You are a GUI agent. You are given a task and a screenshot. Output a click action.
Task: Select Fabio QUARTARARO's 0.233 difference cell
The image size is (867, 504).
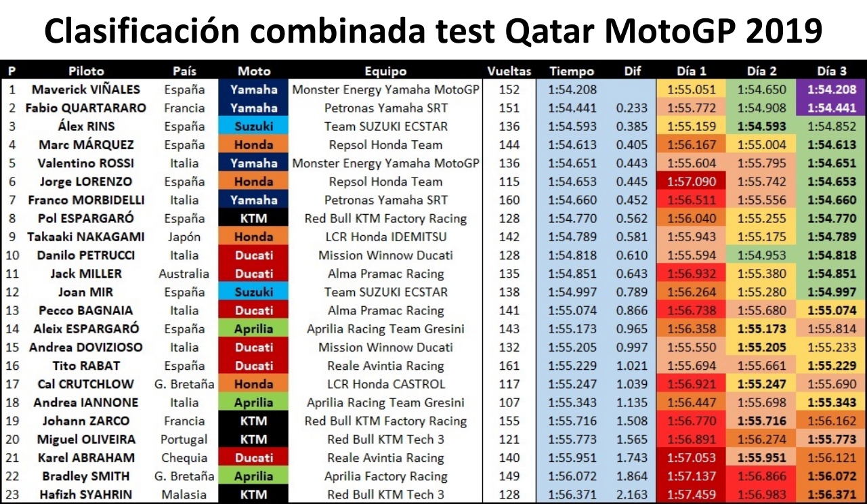(632, 108)
